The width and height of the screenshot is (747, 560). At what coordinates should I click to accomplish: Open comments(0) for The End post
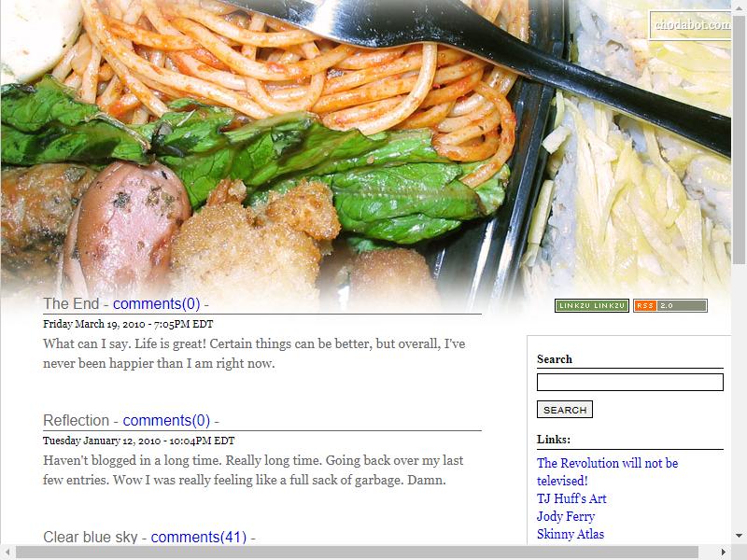(156, 304)
